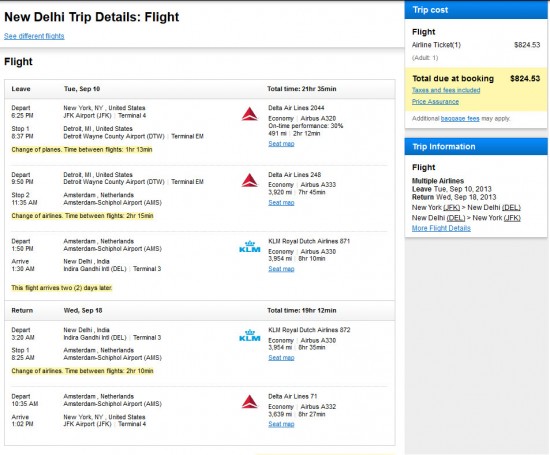Open baggage fees link
The width and height of the screenshot is (550, 455).
click(460, 119)
